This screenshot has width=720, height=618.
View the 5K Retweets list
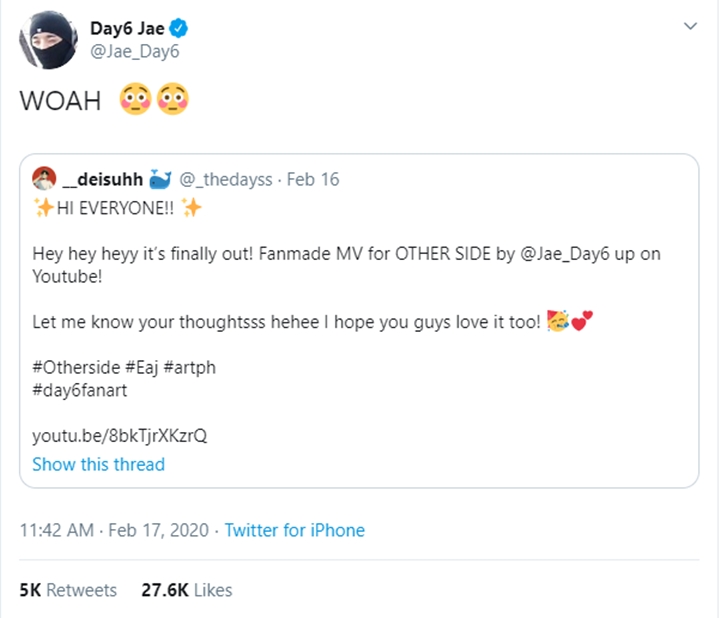point(68,590)
